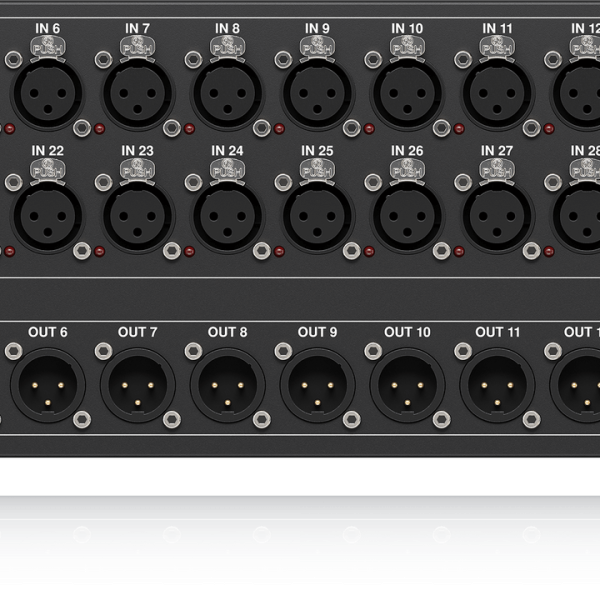Screen dimensions: 600x600
Task: Choose the OUT 9 XLR output connector
Action: click(x=318, y=385)
